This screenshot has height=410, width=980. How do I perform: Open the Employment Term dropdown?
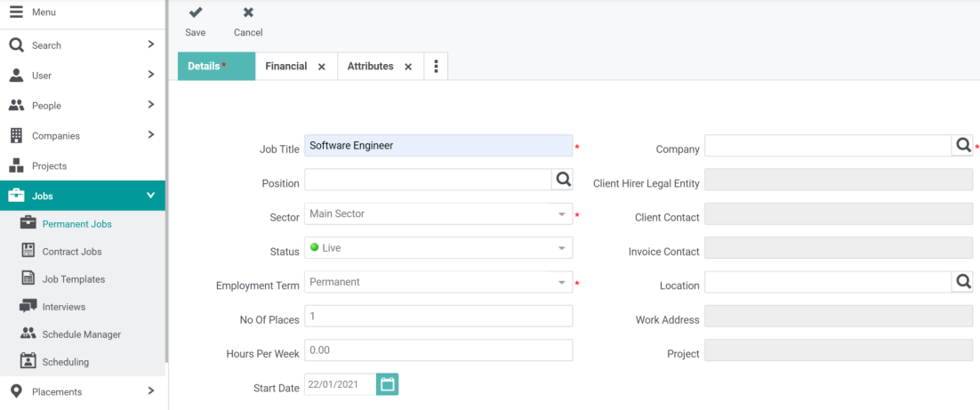pos(438,282)
